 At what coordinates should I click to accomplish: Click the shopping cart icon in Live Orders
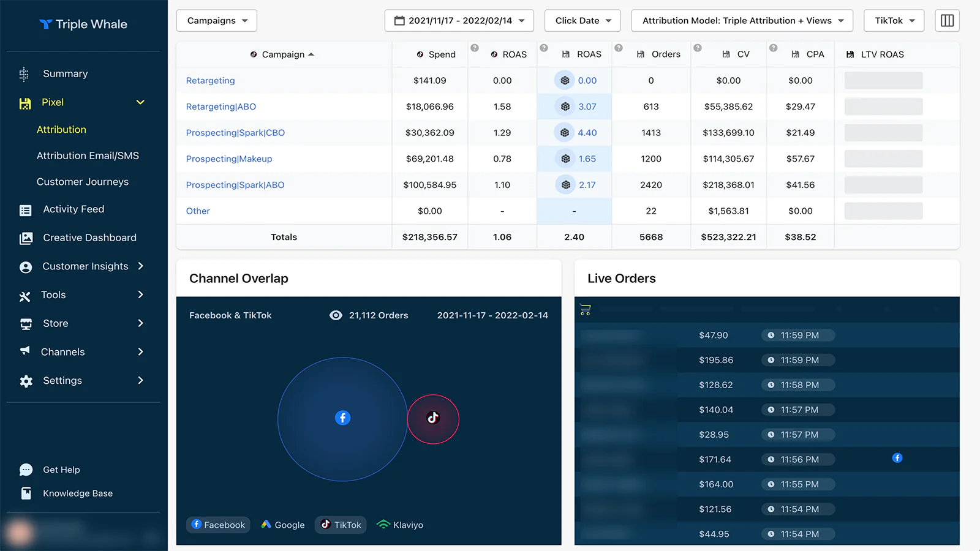click(x=585, y=310)
